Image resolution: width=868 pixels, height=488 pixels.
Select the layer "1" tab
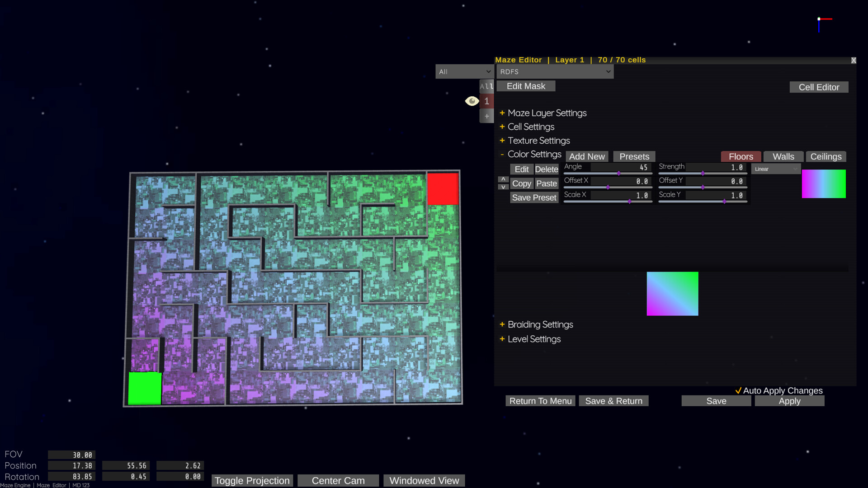pos(486,101)
